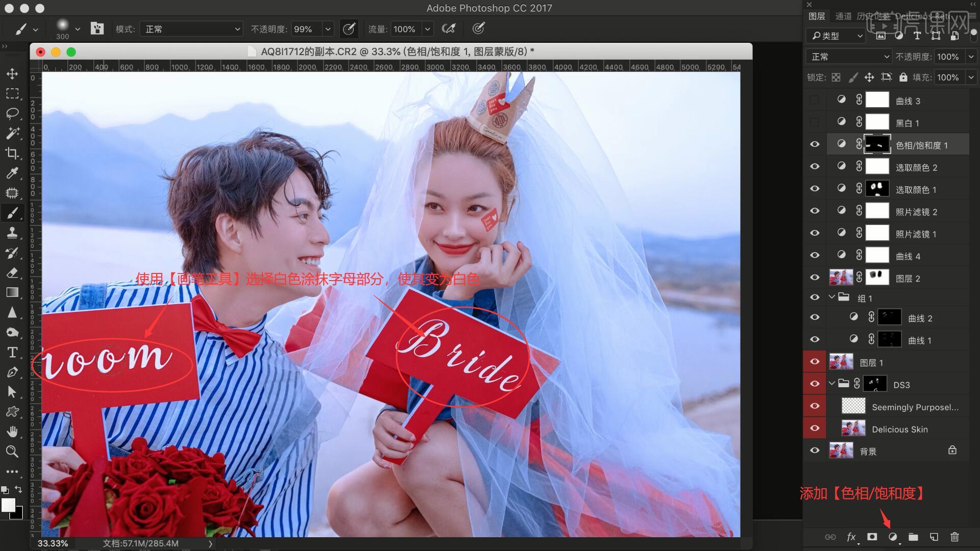Screen dimensions: 980x551
Task: Select the Eyedropper tool
Action: (x=12, y=173)
